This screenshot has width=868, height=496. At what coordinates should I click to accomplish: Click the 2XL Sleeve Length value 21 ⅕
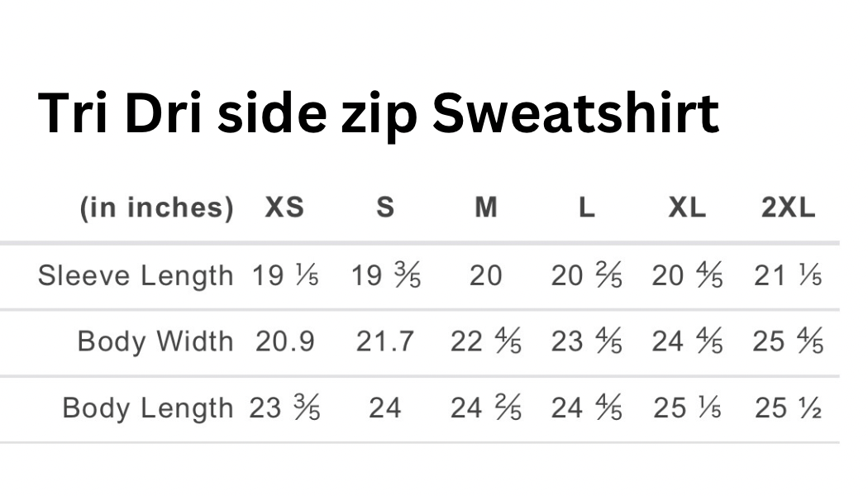788,275
